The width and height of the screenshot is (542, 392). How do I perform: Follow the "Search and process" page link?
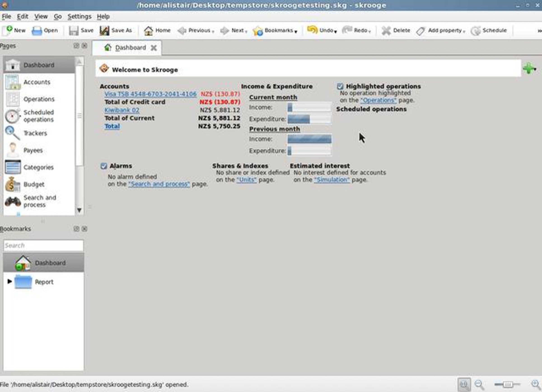[x=159, y=184]
